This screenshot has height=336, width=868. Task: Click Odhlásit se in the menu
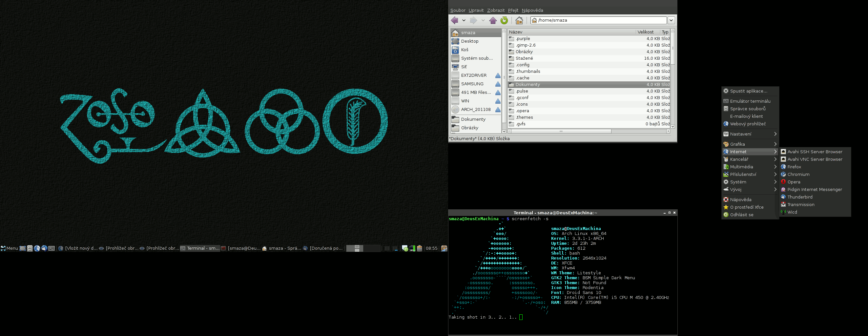click(750, 215)
